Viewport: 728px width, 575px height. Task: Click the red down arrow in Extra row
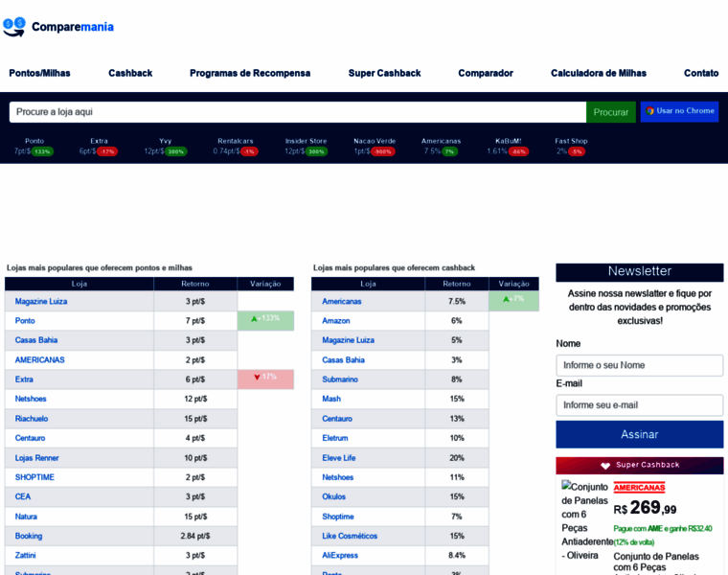point(257,377)
